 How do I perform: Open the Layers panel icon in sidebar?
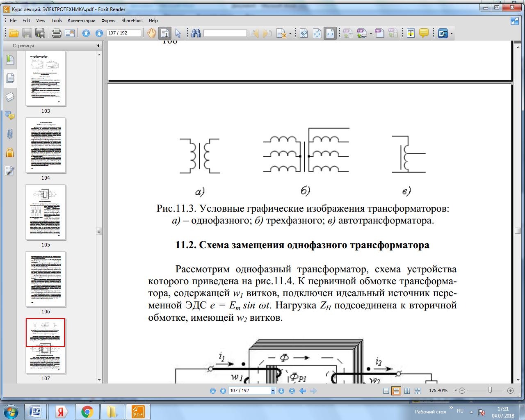click(10, 97)
